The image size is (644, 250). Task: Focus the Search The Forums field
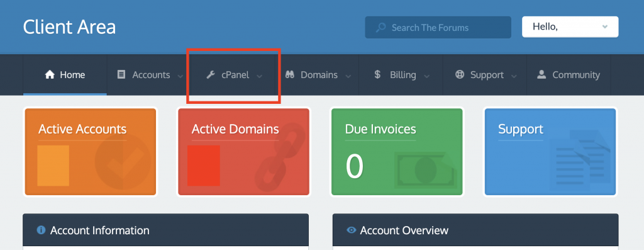point(438,28)
